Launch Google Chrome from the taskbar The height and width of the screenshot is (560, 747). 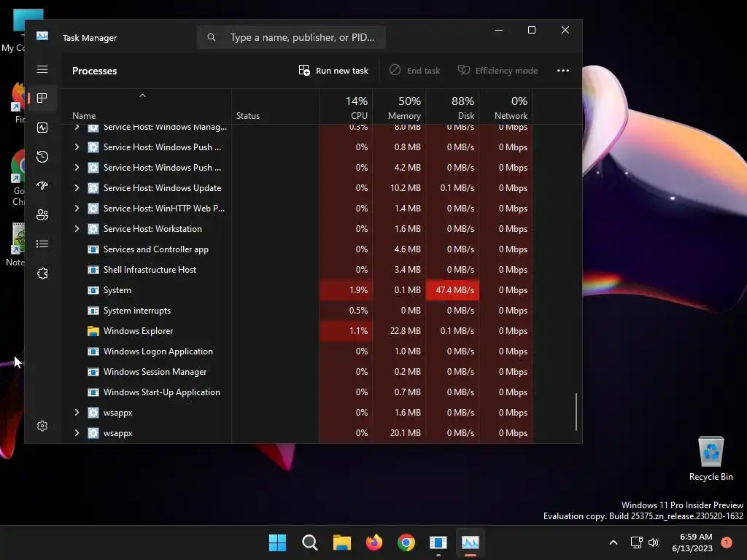point(406,542)
